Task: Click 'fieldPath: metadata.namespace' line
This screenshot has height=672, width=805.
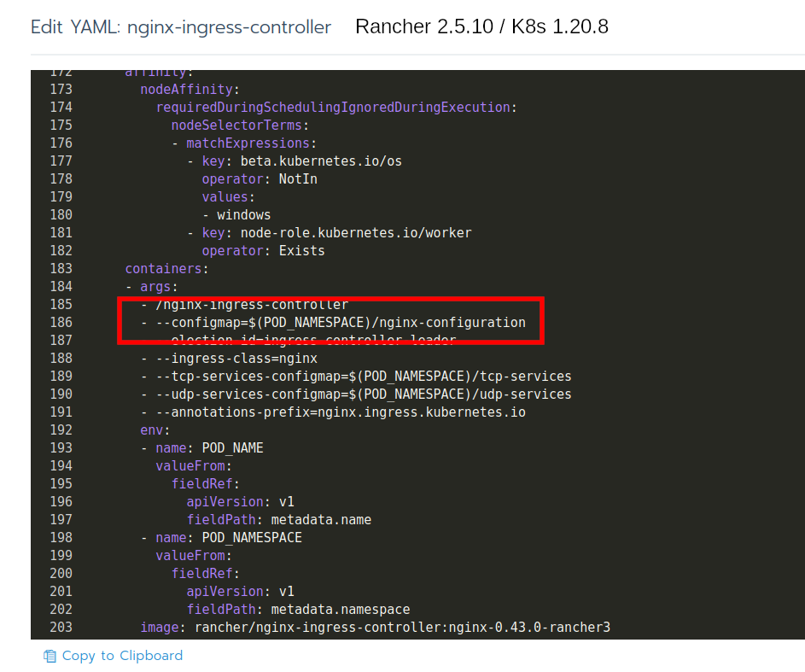Action: coord(298,610)
